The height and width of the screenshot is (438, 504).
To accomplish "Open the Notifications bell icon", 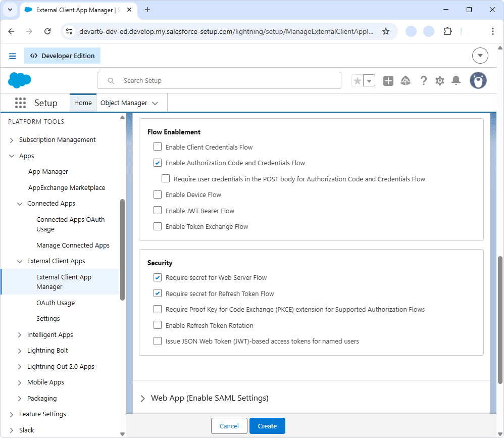I will tap(456, 80).
